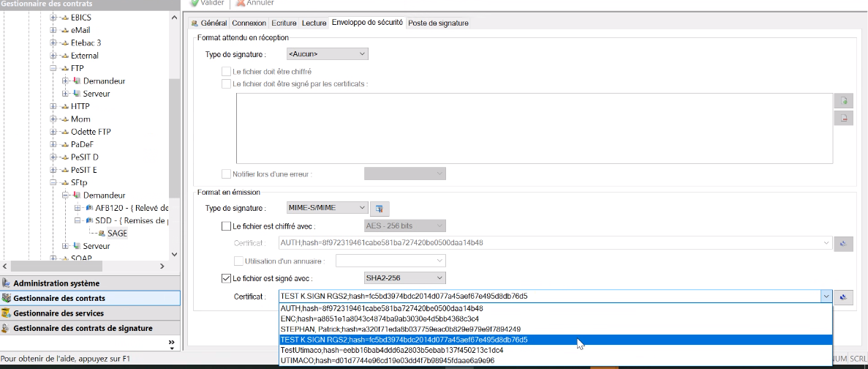This screenshot has height=369, width=868.
Task: Click the green Valider checkmark icon
Action: pyautogui.click(x=195, y=3)
